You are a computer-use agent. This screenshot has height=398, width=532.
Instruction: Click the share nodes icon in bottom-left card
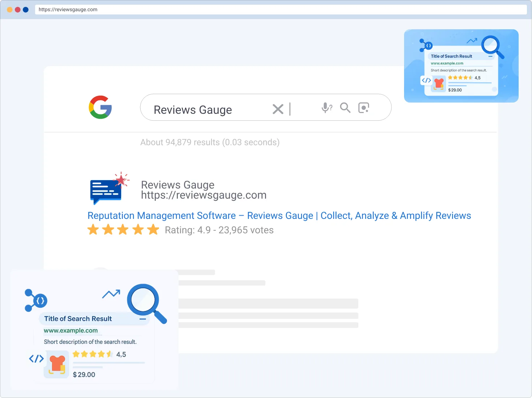pos(36,300)
